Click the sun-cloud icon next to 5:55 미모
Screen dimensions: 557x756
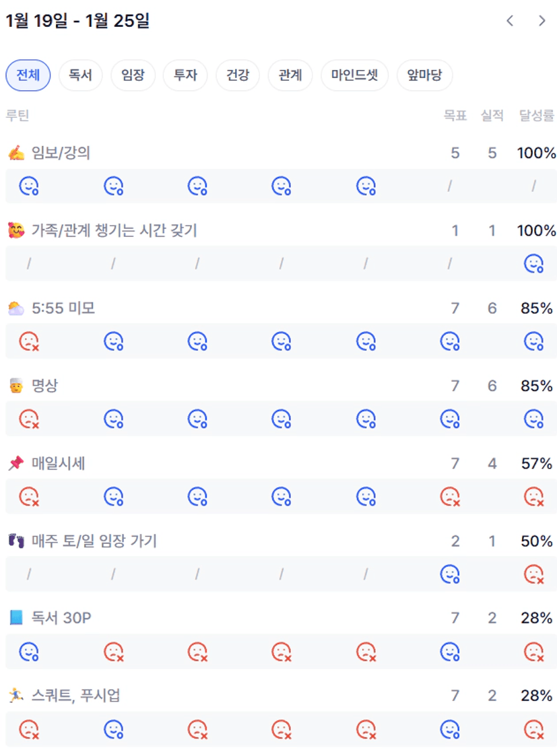pyautogui.click(x=16, y=308)
